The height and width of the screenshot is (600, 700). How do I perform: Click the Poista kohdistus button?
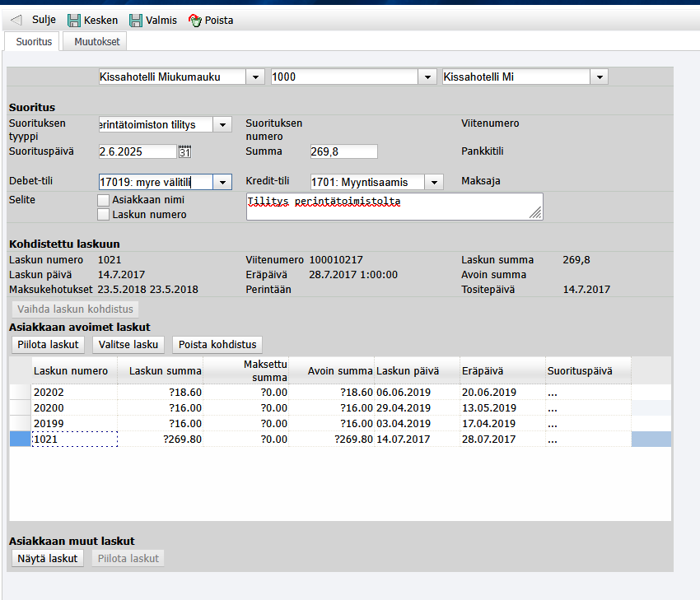pyautogui.click(x=217, y=345)
